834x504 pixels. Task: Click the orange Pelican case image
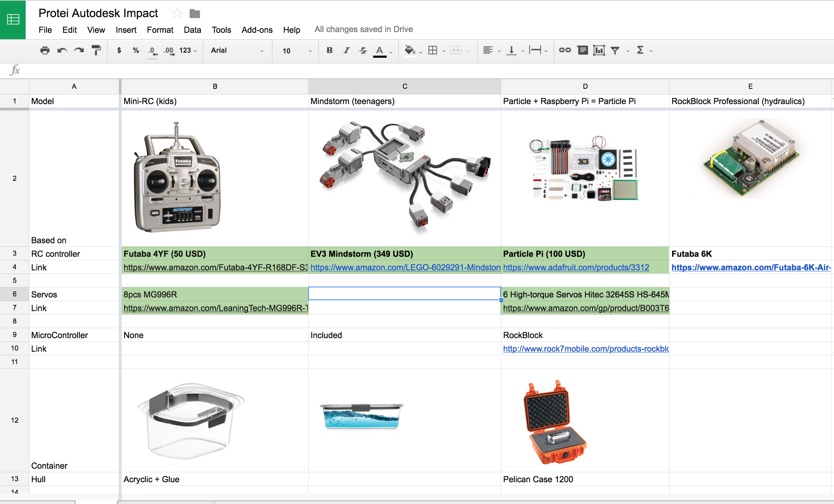555,422
